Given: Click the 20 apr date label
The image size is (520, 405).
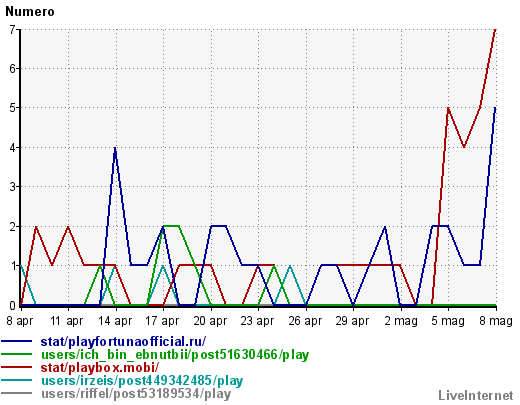Looking at the screenshot, I should [210, 321].
